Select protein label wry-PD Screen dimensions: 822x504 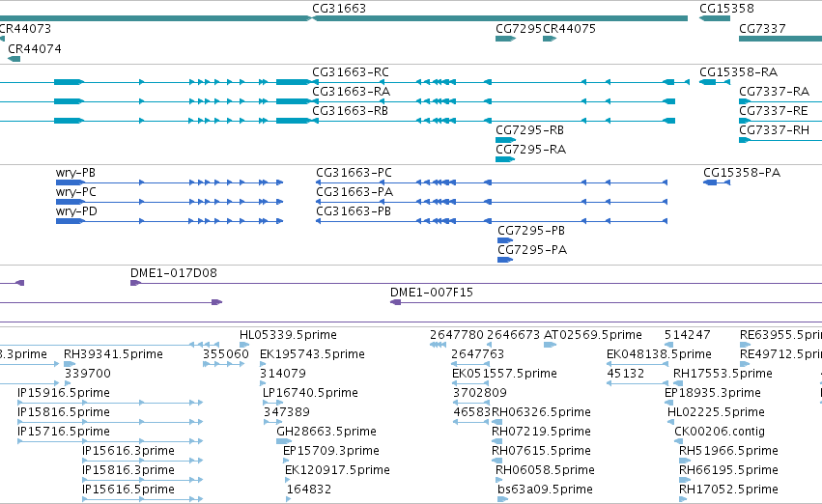pos(76,211)
